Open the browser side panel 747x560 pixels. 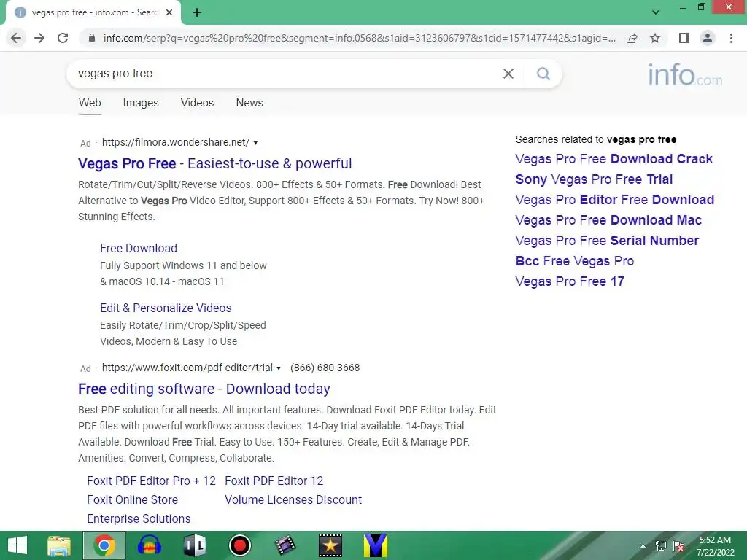[x=684, y=38]
